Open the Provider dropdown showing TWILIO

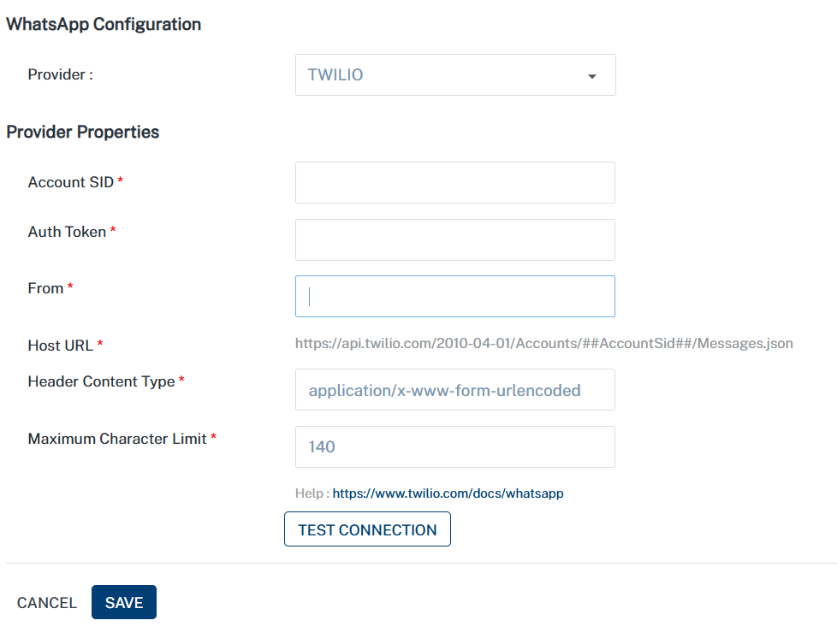click(454, 75)
